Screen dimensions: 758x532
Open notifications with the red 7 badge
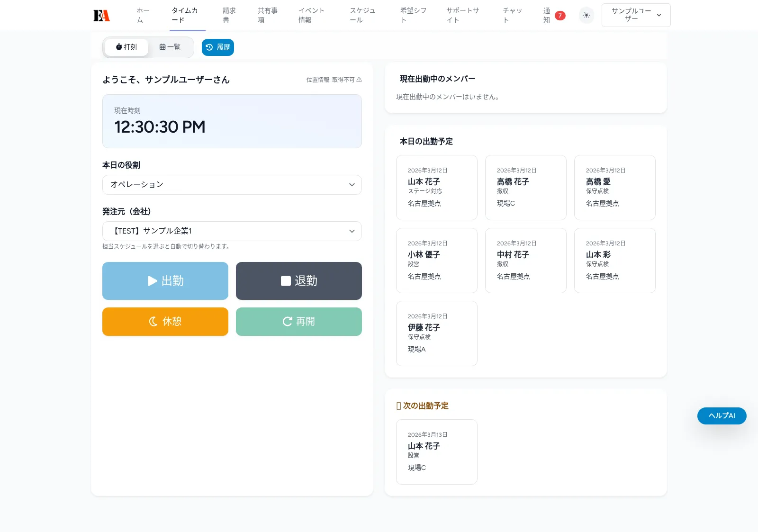click(x=553, y=15)
